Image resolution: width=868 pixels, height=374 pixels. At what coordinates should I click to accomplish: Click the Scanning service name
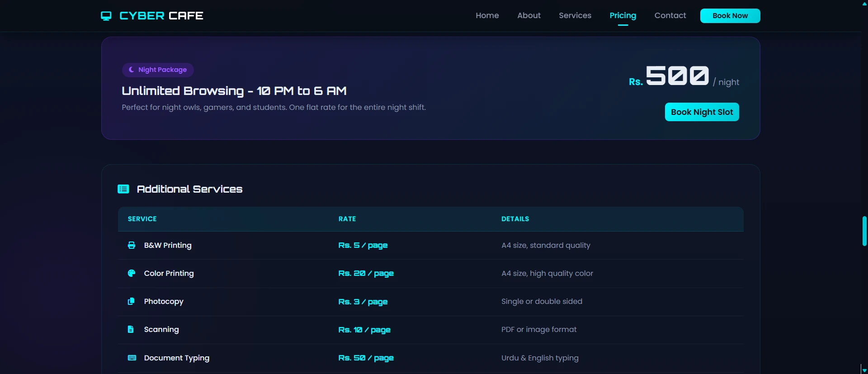[x=161, y=330]
